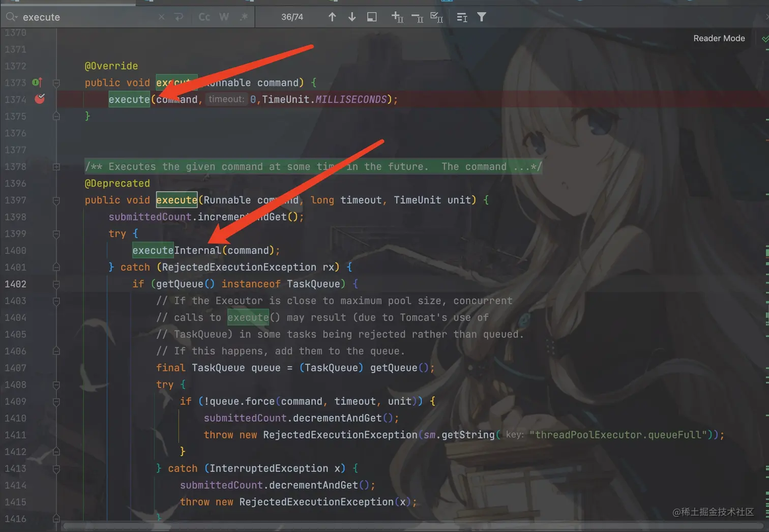Viewport: 769px width, 532px height.
Task: Click the New Line icon in search bar
Action: pyautogui.click(x=179, y=17)
